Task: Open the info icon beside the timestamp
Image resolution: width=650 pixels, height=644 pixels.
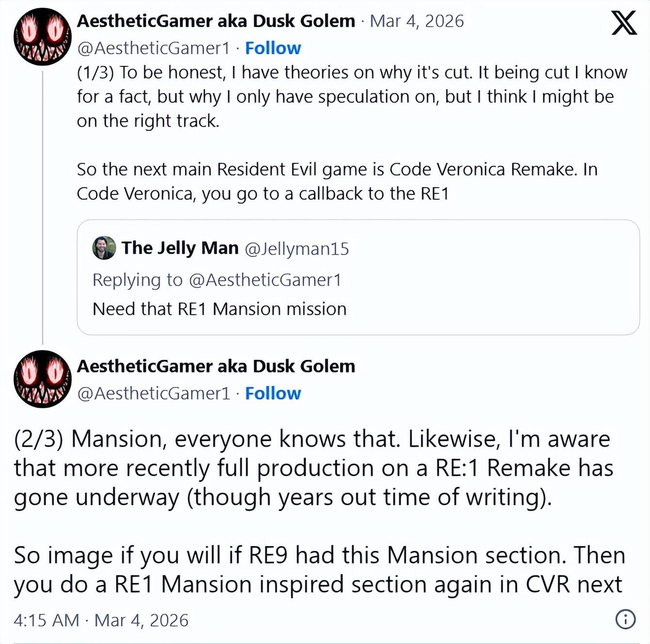Action: point(625,619)
